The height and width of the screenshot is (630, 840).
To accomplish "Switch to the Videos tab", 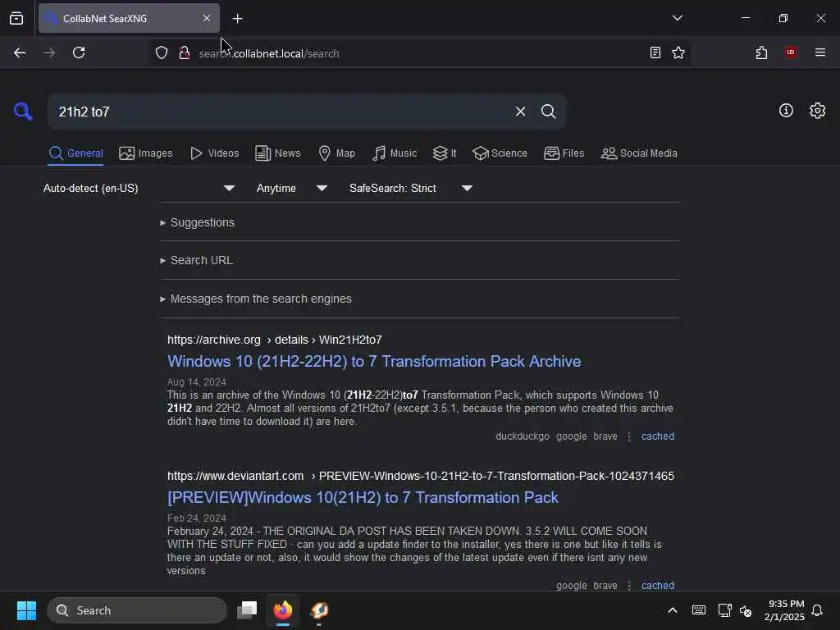I will pyautogui.click(x=214, y=153).
